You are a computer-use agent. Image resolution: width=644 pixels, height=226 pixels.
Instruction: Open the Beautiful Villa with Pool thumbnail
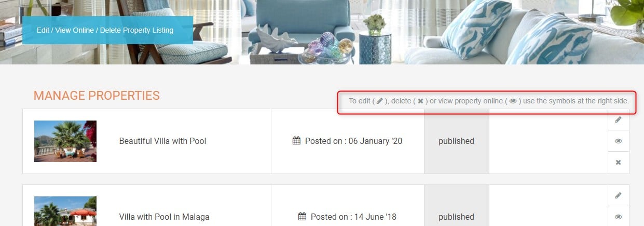coord(65,141)
